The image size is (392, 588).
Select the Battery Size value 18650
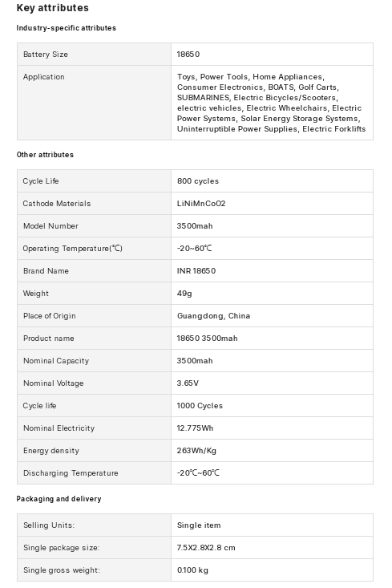tap(188, 55)
